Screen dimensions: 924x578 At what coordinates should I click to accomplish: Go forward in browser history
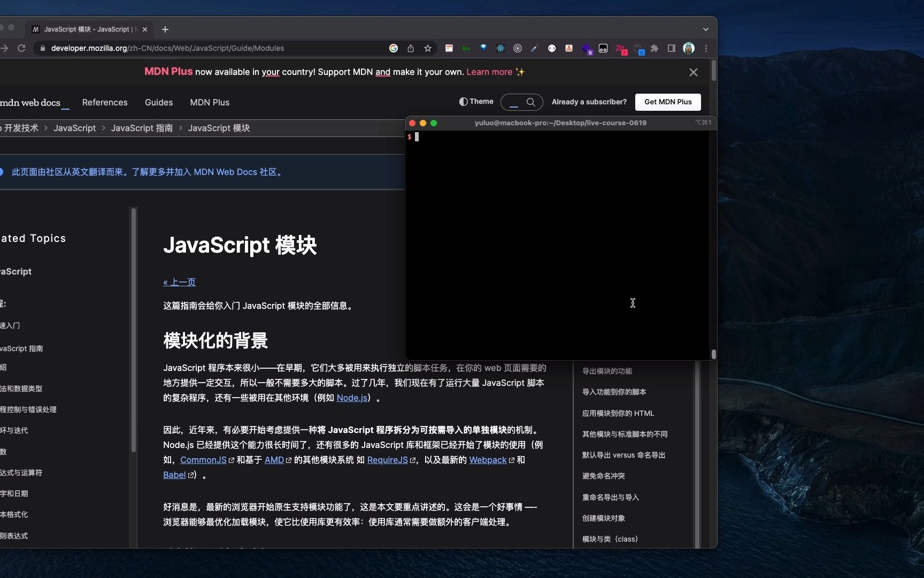click(x=4, y=48)
